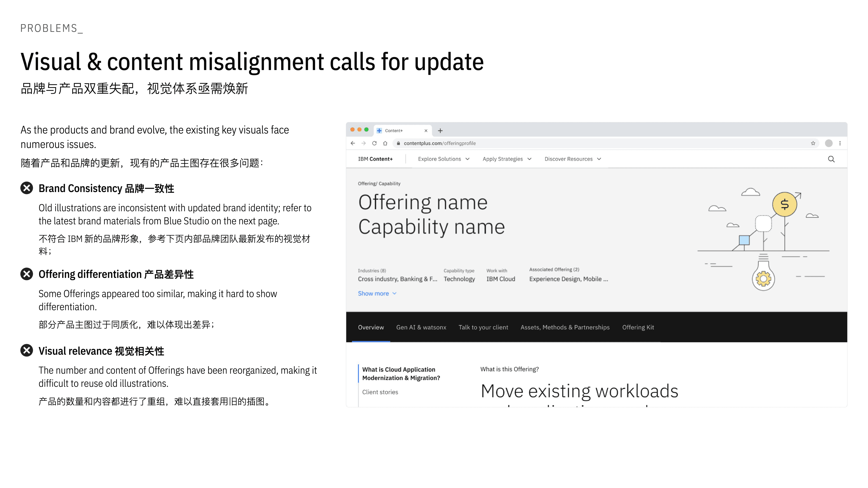The width and height of the screenshot is (868, 488).
Task: Open the Gen AI & watsonx tab
Action: [x=421, y=327]
